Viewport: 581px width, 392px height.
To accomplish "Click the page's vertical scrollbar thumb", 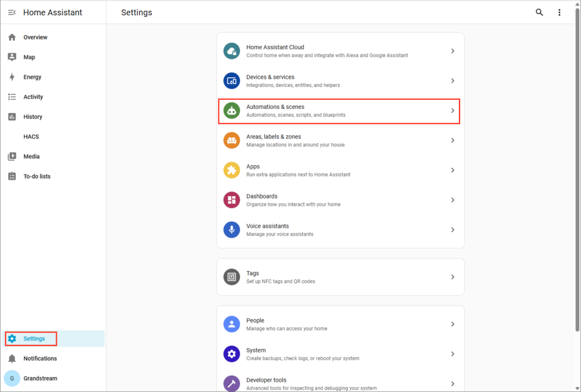I will [577, 169].
